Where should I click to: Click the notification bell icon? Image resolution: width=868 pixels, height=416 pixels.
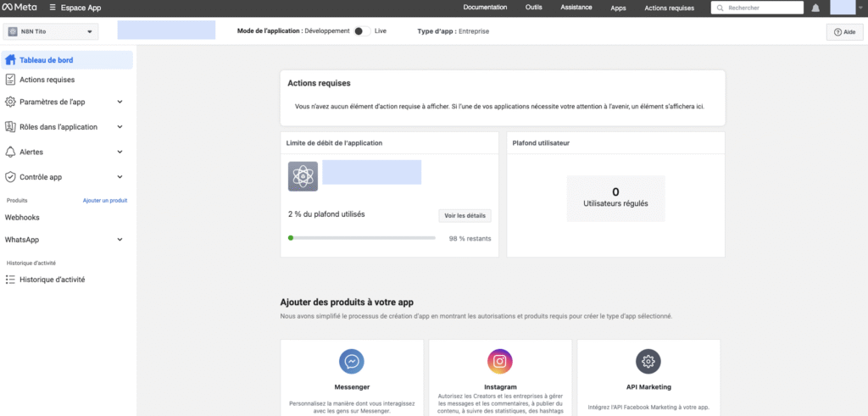point(815,8)
